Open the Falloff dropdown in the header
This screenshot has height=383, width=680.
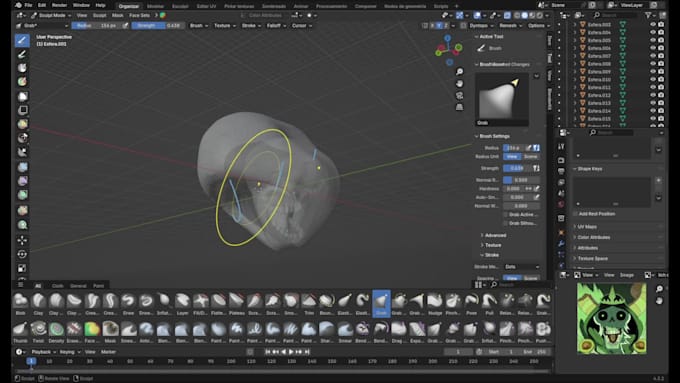pos(276,26)
